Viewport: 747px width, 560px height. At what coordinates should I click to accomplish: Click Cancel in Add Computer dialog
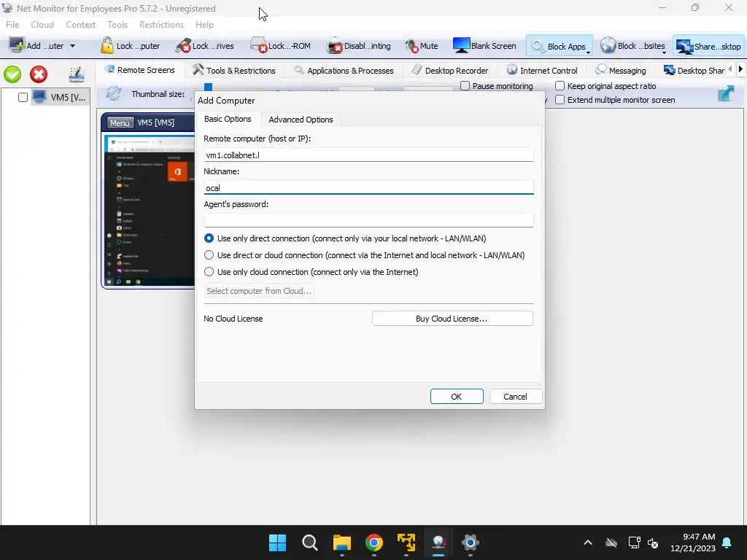click(x=515, y=396)
